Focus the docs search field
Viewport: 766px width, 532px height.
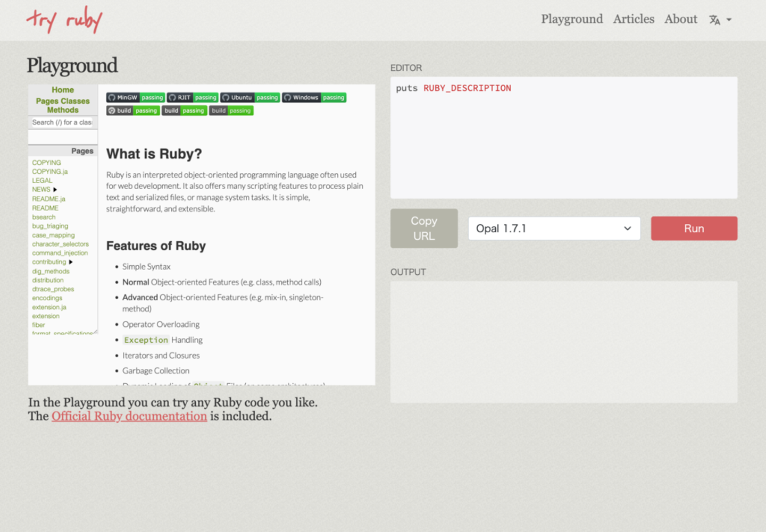62,122
